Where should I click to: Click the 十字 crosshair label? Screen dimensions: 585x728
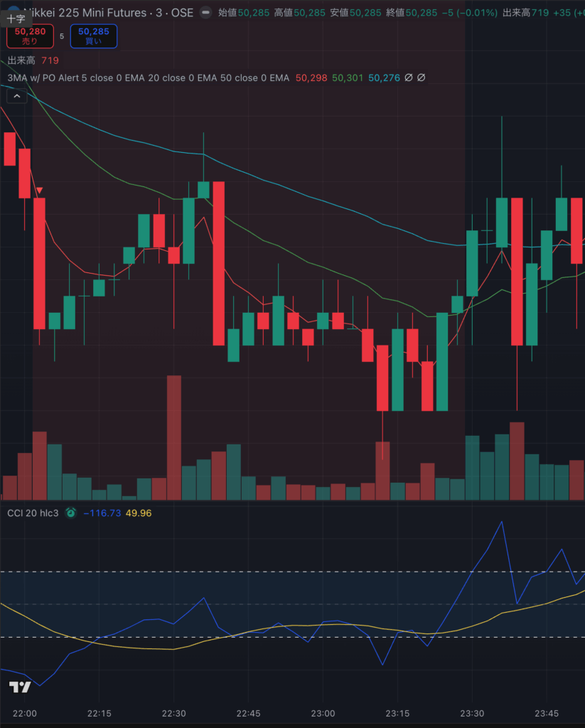[x=16, y=19]
